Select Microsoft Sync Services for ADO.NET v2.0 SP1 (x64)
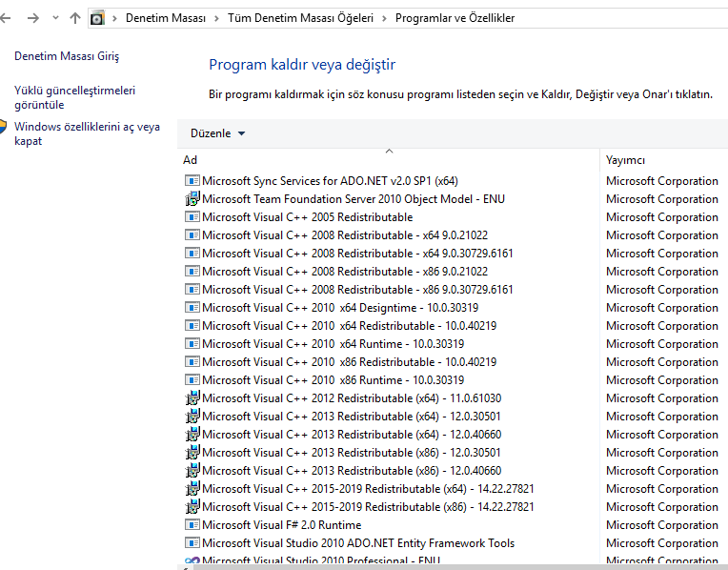The image size is (728, 570). (x=330, y=181)
